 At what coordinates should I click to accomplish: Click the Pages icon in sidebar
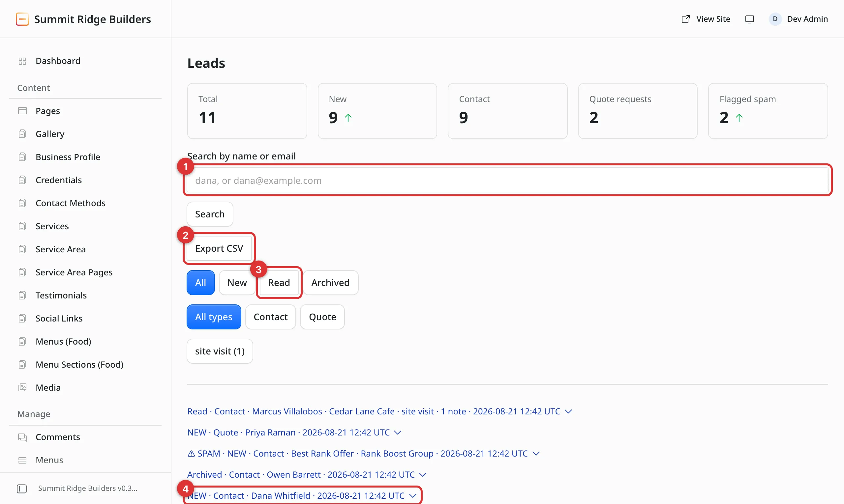(x=22, y=111)
